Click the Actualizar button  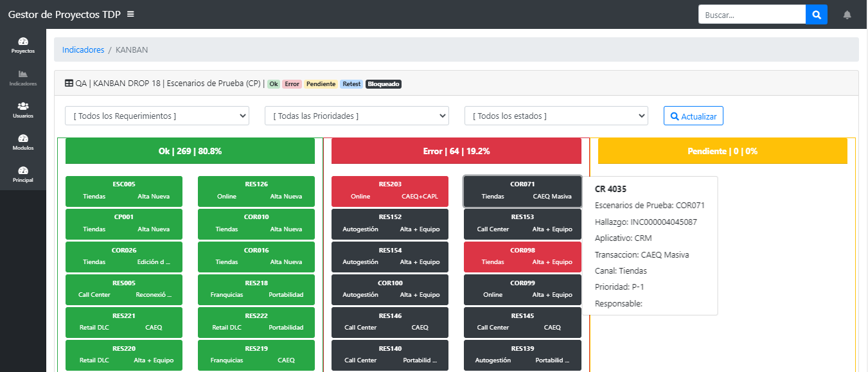[x=693, y=116]
